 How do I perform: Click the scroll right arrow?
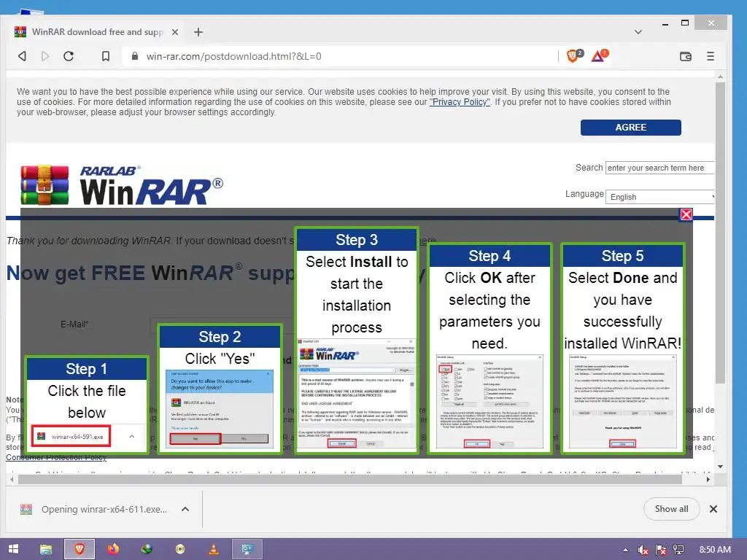click(708, 480)
